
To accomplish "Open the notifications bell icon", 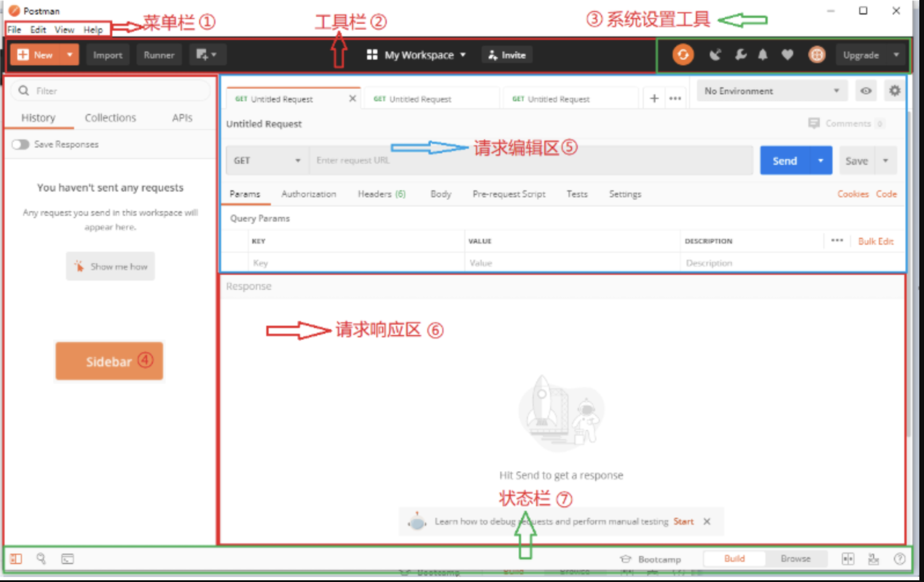I will 763,55.
